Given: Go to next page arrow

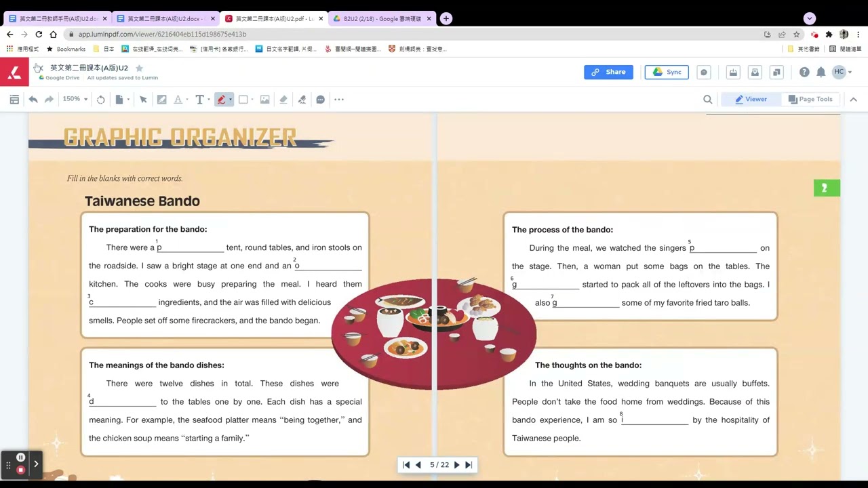Looking at the screenshot, I should [456, 465].
